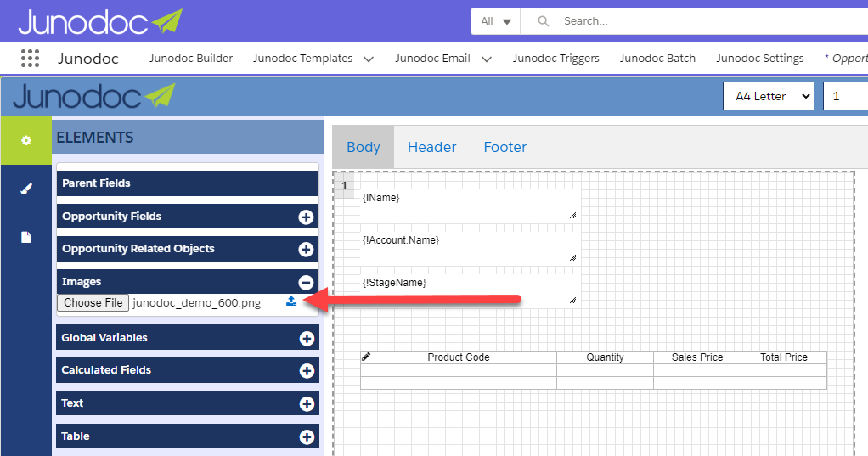Click the Quantity column header

coord(605,357)
